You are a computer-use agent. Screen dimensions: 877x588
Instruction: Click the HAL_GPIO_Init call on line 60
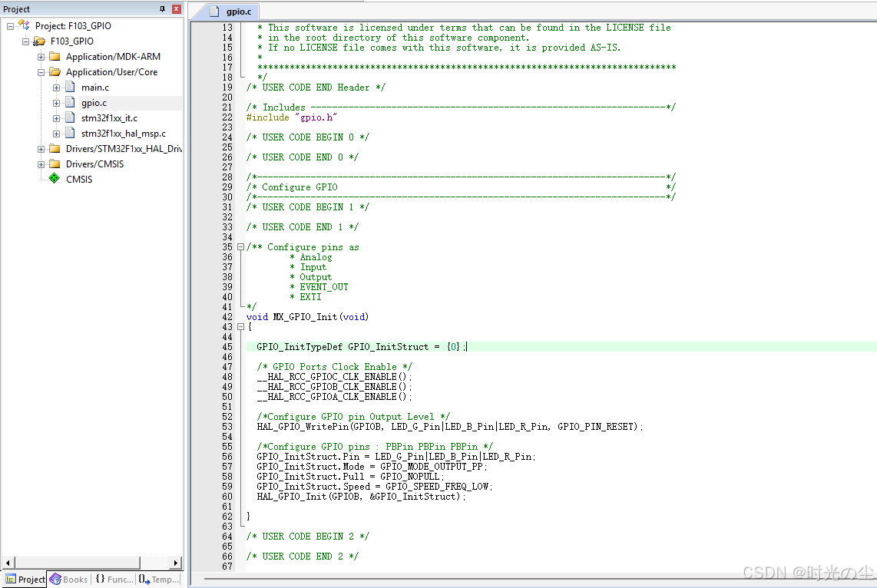pos(361,497)
